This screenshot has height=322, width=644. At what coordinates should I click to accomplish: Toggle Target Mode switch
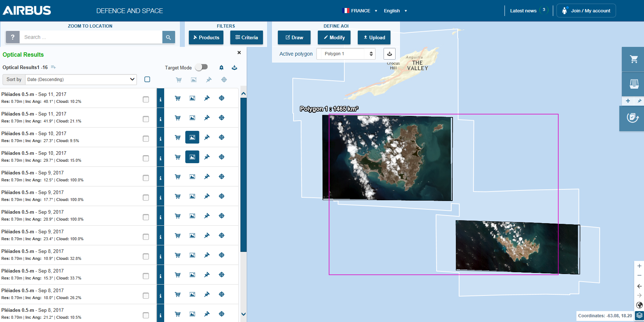[201, 67]
